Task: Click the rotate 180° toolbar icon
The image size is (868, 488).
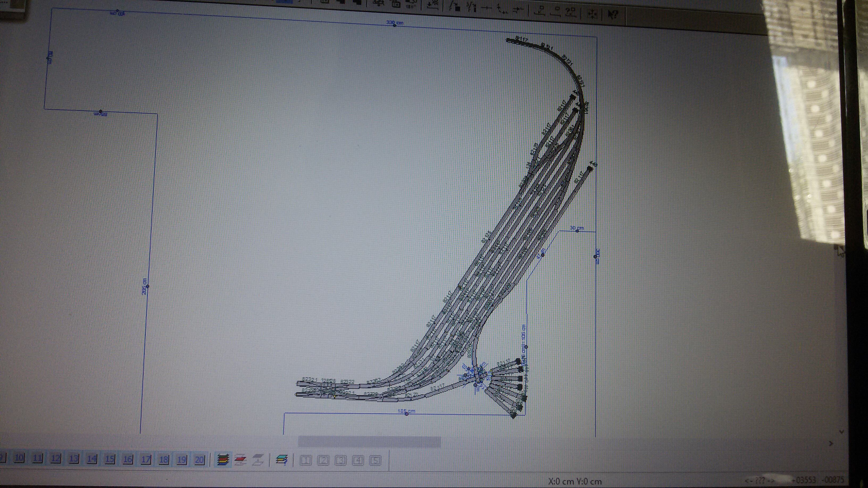Action: (411, 4)
